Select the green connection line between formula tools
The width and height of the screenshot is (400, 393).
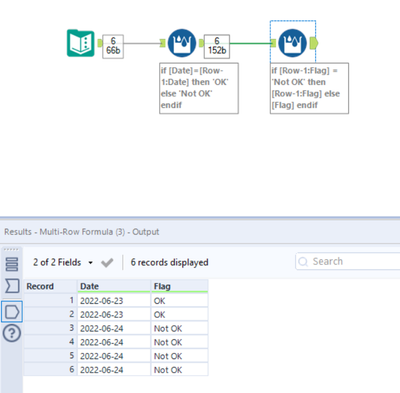(x=250, y=43)
